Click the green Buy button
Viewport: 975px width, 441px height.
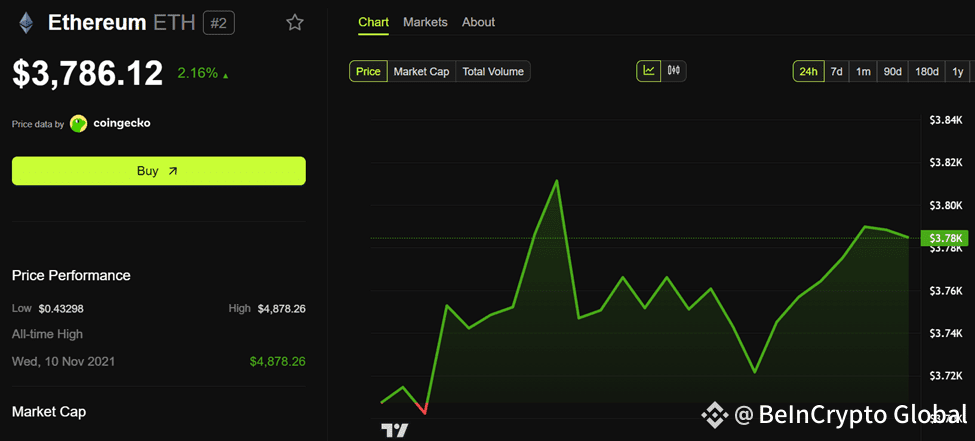pyautogui.click(x=159, y=171)
